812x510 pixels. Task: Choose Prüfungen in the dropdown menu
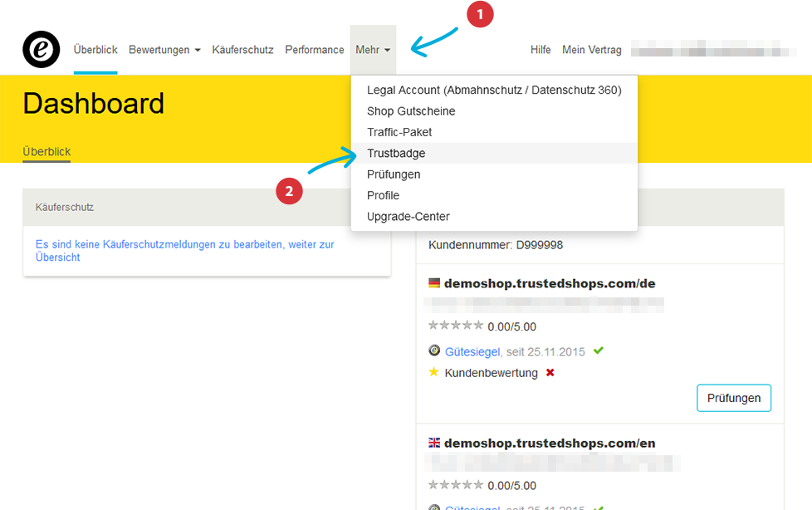point(494,174)
